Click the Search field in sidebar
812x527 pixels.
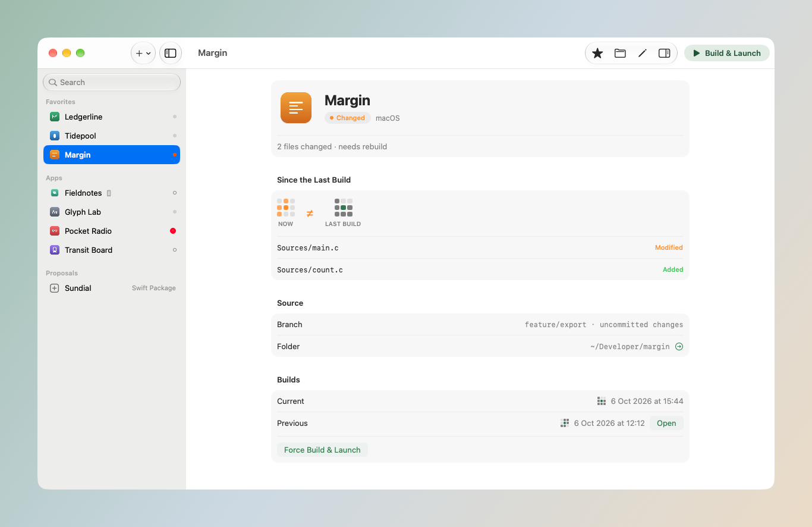pyautogui.click(x=112, y=82)
